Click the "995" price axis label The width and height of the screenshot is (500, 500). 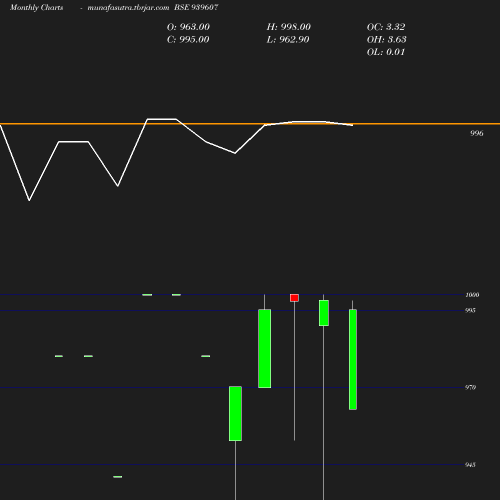(x=470, y=310)
